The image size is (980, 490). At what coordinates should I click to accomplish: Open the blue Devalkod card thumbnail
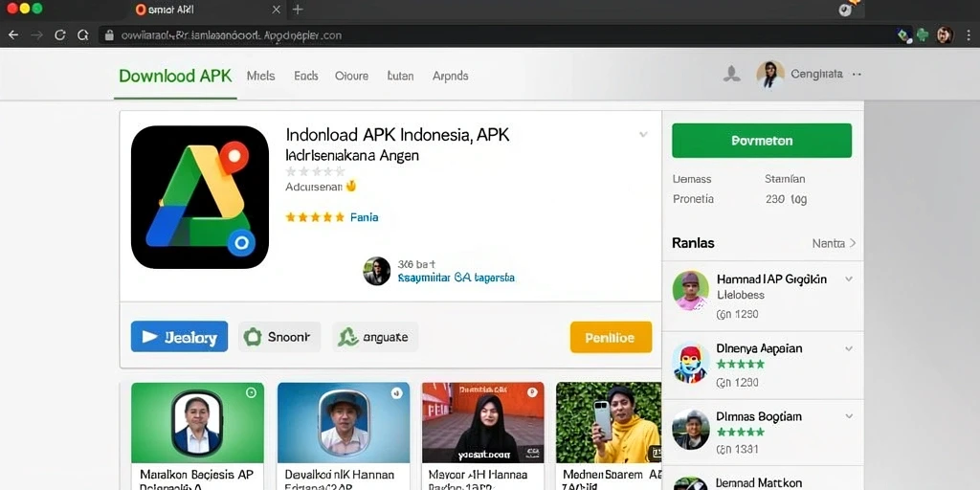point(344,422)
